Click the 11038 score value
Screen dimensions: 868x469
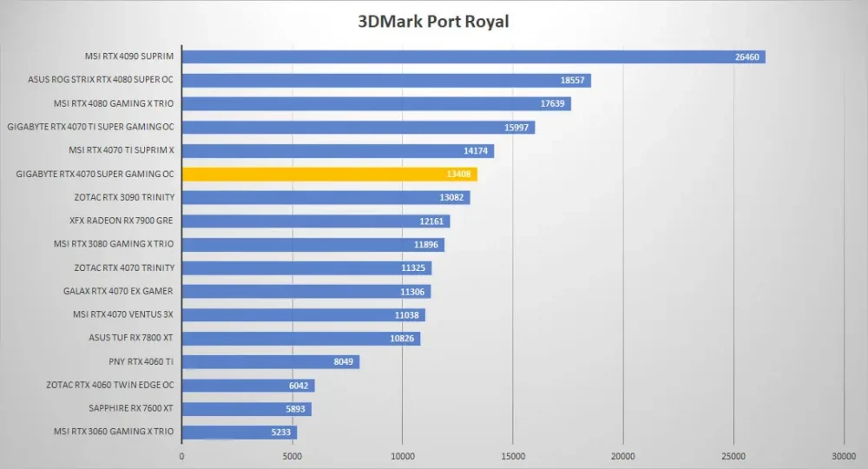click(407, 315)
